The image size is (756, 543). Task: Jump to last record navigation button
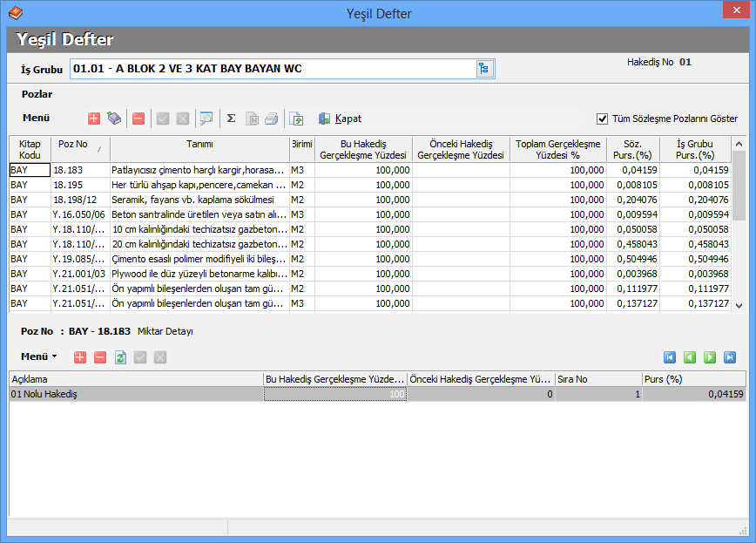click(730, 356)
